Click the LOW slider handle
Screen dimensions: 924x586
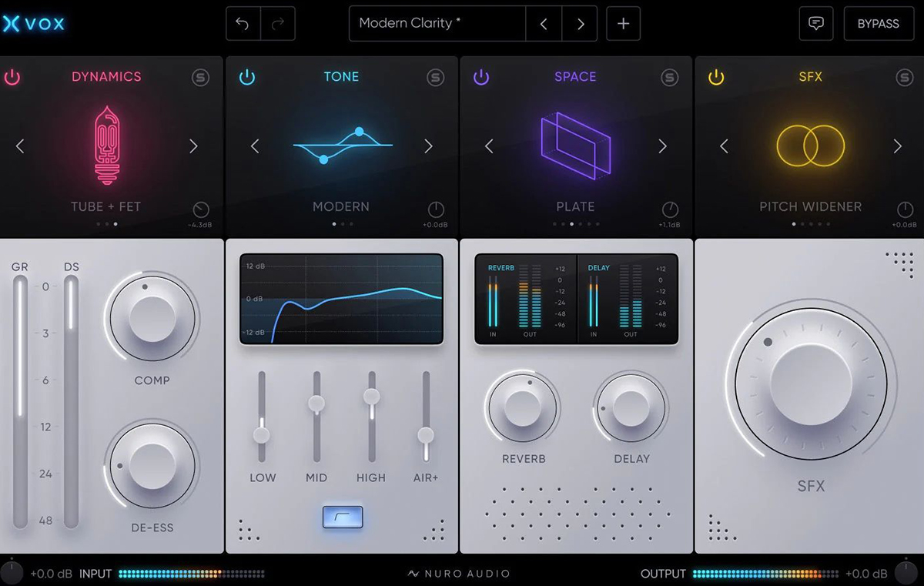262,434
